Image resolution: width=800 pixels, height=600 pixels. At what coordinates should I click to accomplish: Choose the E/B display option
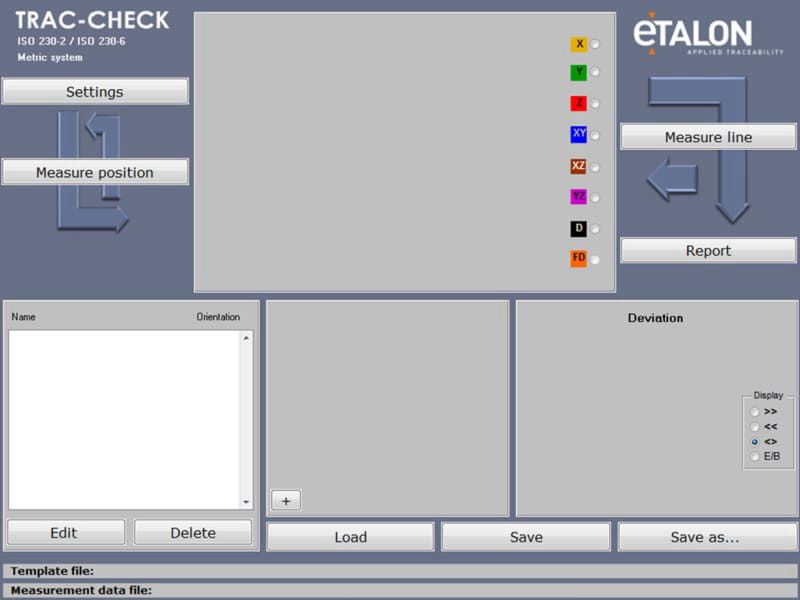pyautogui.click(x=755, y=457)
